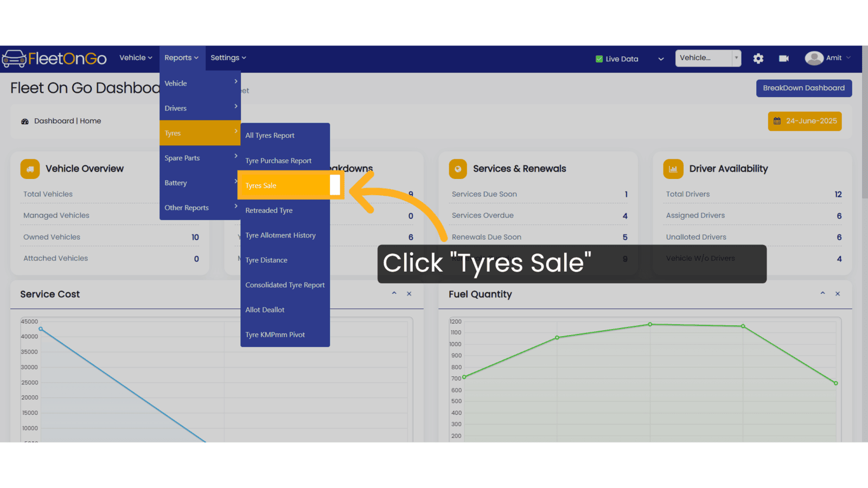This screenshot has width=868, height=488.
Task: Expand the Live Data dropdown arrow
Action: 661,59
